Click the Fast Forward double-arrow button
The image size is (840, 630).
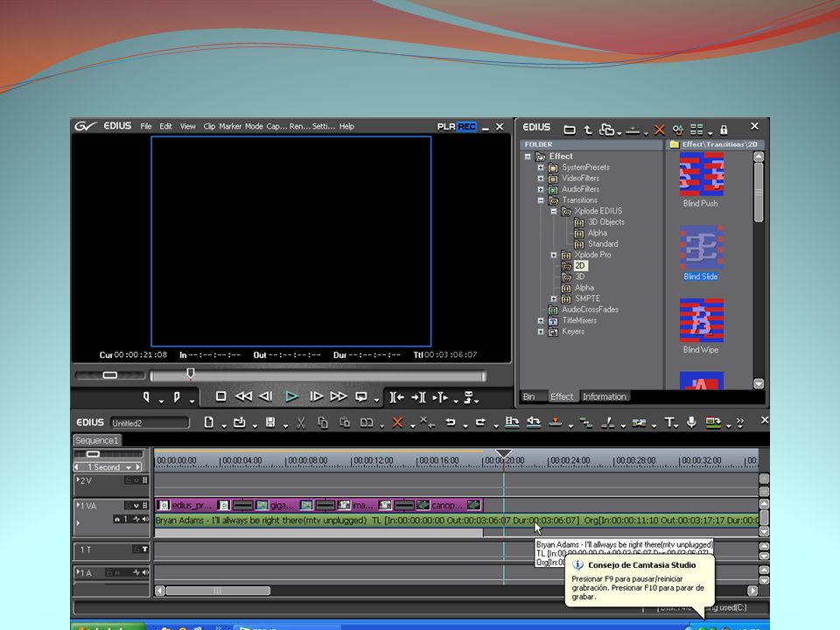tap(339, 396)
